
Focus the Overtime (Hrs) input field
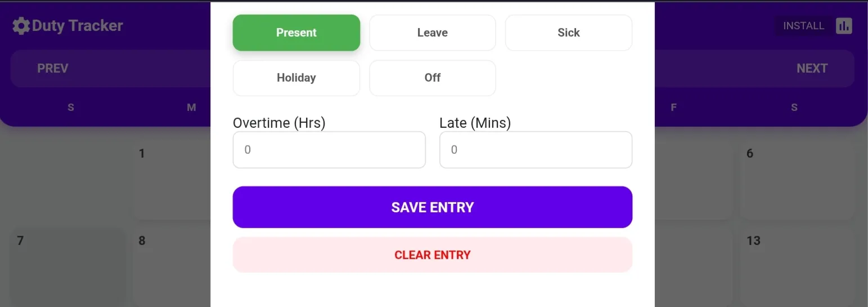(x=329, y=150)
